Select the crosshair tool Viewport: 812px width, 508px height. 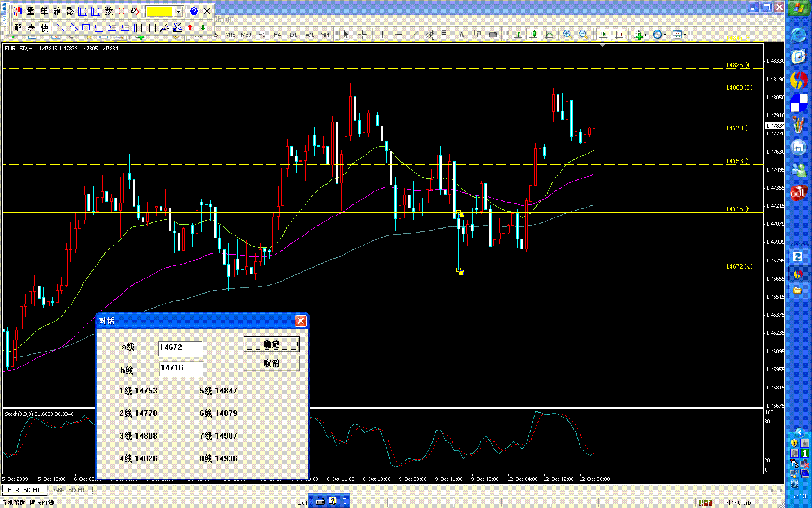pos(362,35)
